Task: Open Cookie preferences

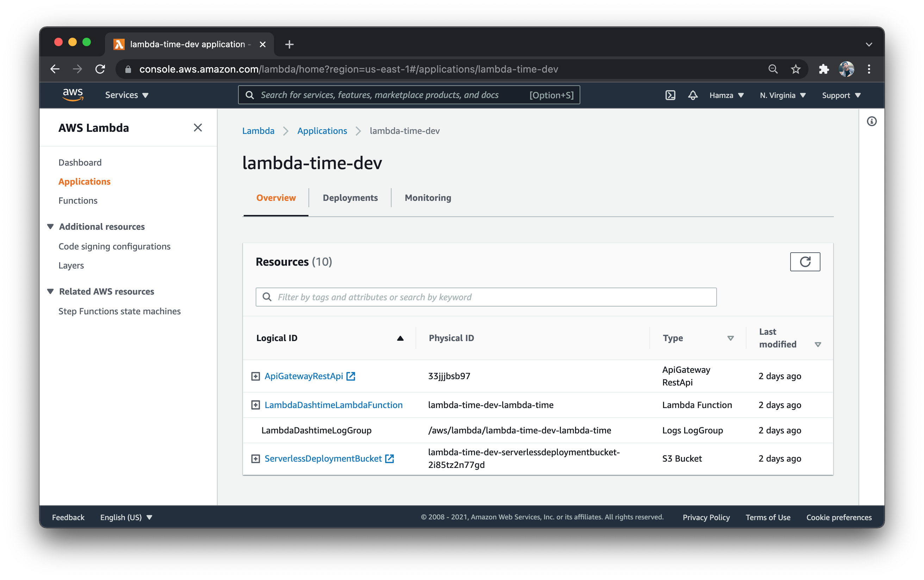Action: point(838,517)
